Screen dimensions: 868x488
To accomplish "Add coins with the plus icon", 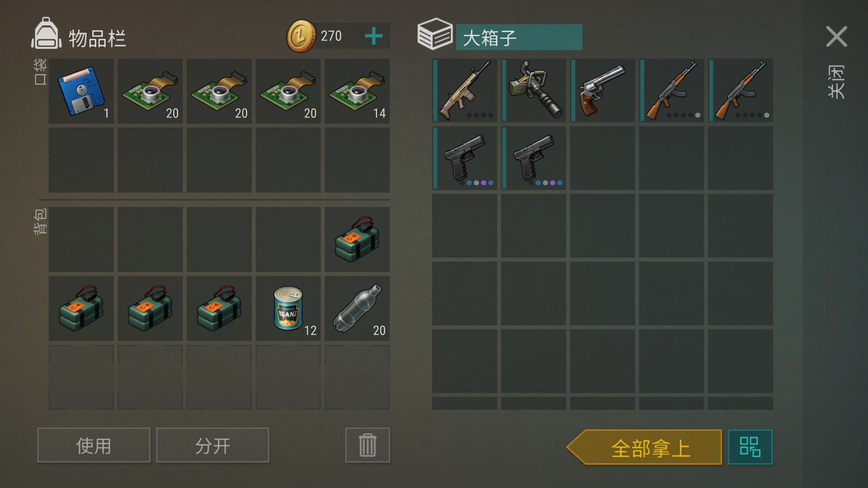I will pos(374,36).
